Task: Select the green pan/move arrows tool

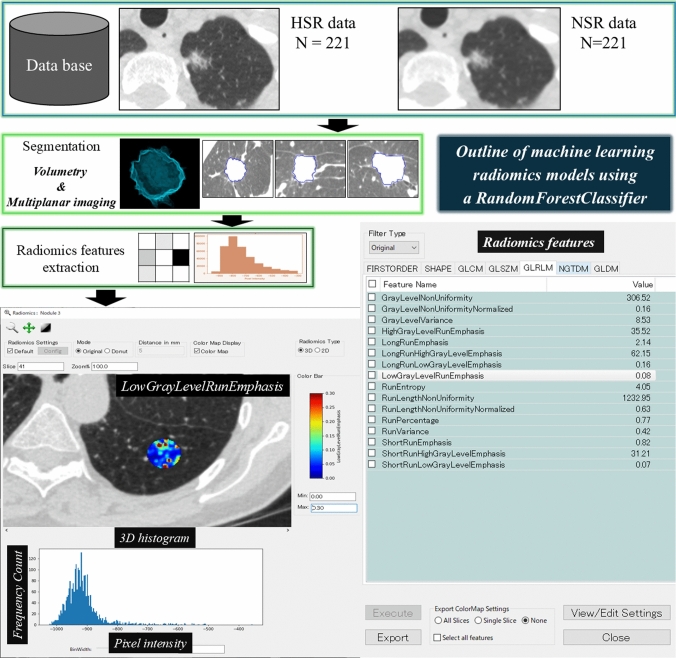Action: [x=29, y=328]
